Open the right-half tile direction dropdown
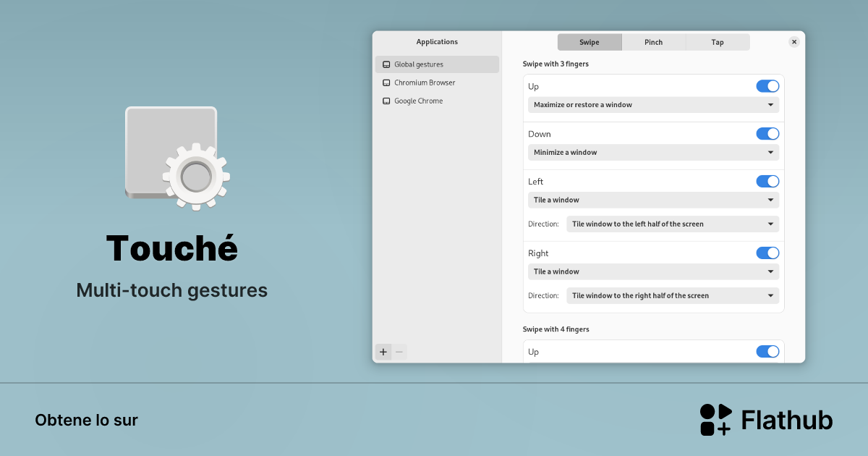Viewport: 868px width, 456px height. coord(672,295)
